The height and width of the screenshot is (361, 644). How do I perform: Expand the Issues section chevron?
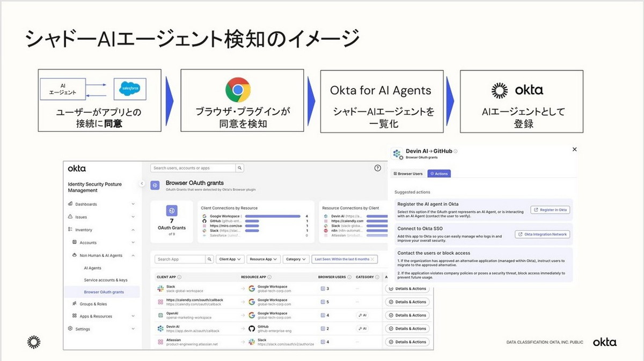point(133,217)
